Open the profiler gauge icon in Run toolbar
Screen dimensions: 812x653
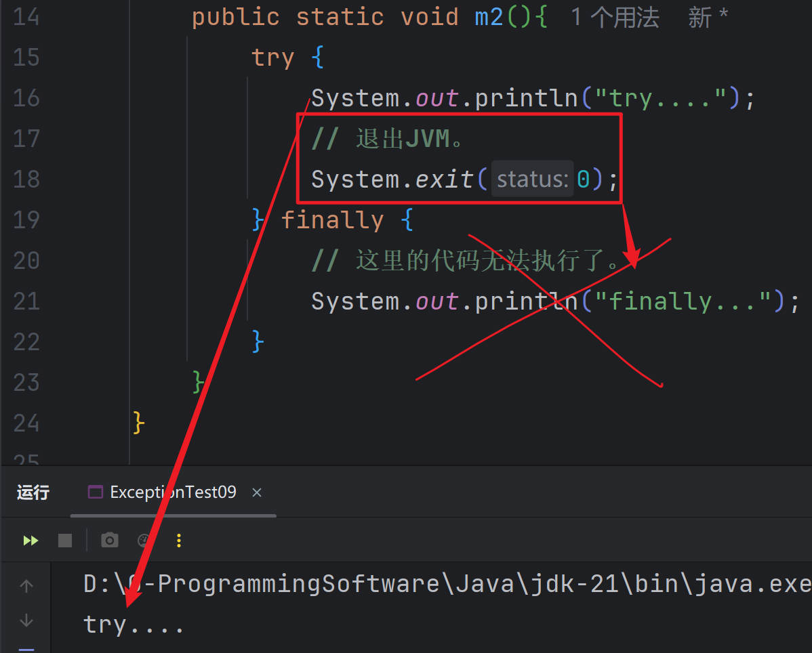pyautogui.click(x=144, y=541)
